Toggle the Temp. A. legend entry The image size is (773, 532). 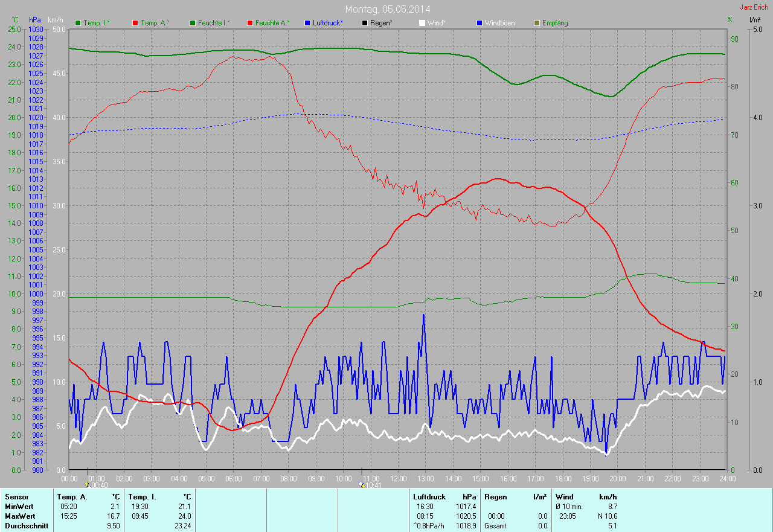coord(155,23)
